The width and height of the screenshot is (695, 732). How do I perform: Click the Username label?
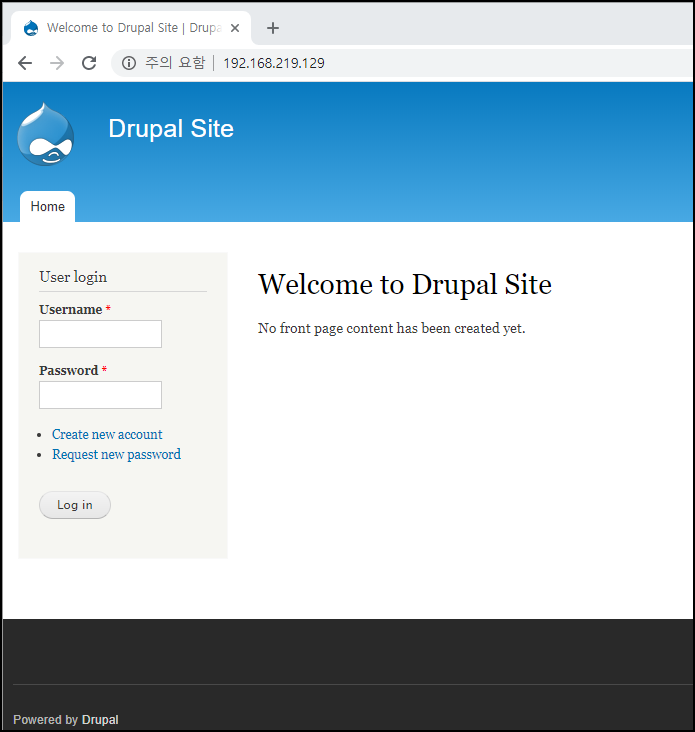click(x=70, y=310)
